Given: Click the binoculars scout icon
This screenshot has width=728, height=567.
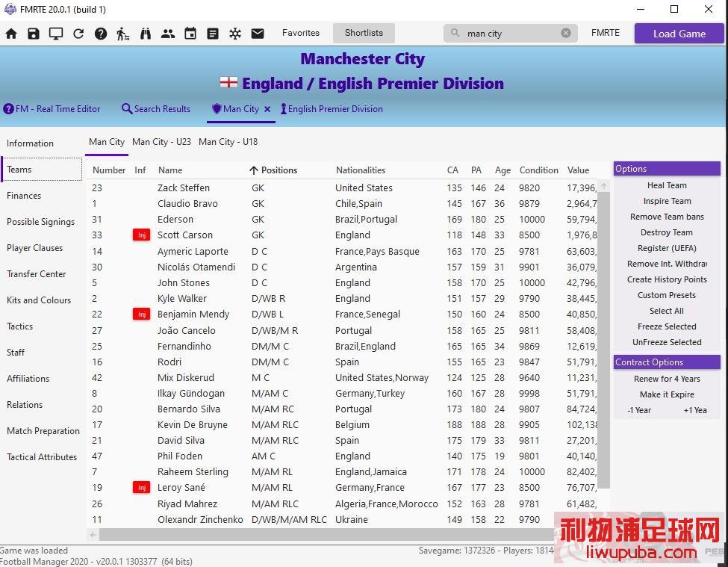Looking at the screenshot, I should tap(146, 34).
